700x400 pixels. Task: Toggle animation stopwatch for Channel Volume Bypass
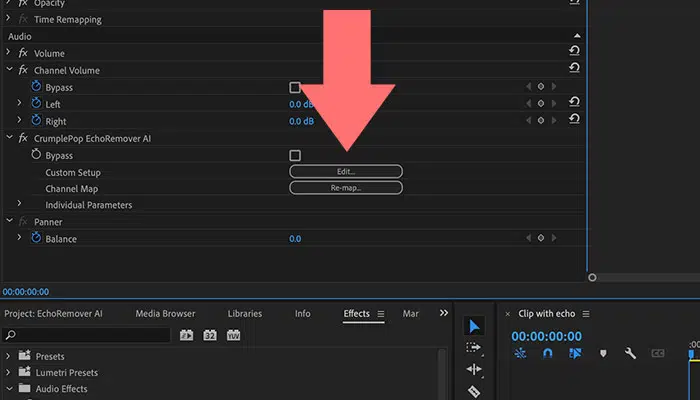pyautogui.click(x=36, y=86)
